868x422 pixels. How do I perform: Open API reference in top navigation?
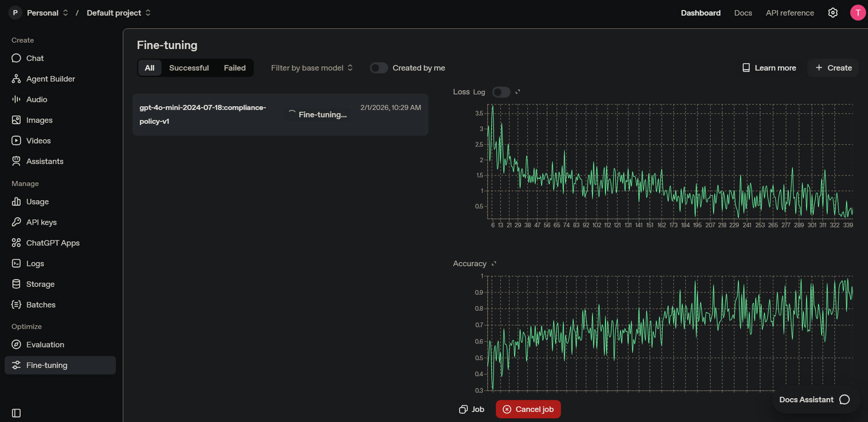click(790, 13)
